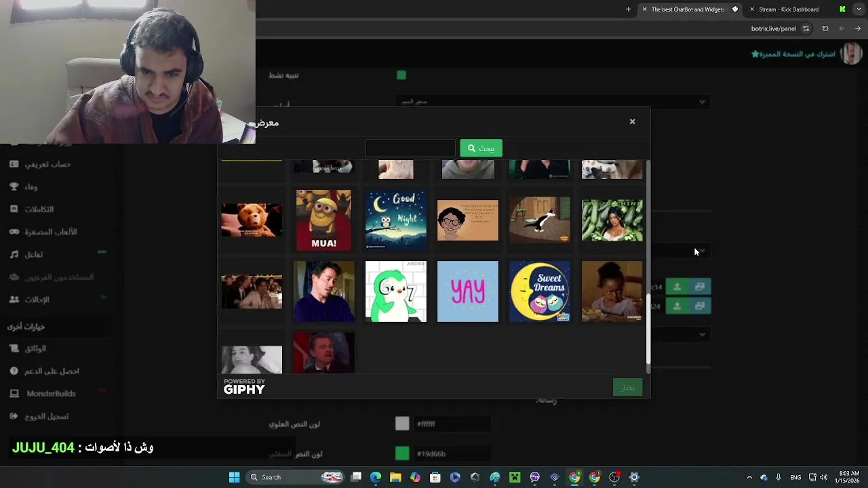Select the black and white woman GIF
868x488 pixels.
click(x=252, y=360)
